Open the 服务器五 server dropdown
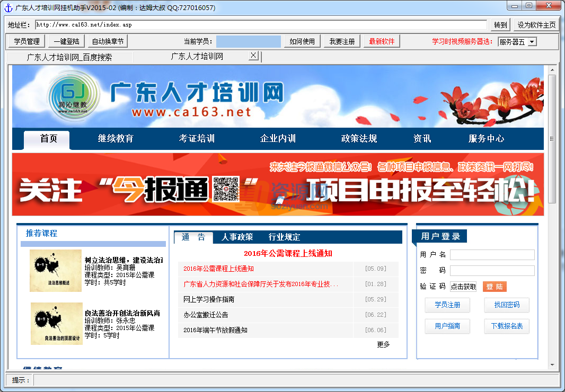The image size is (565, 392). tap(532, 42)
